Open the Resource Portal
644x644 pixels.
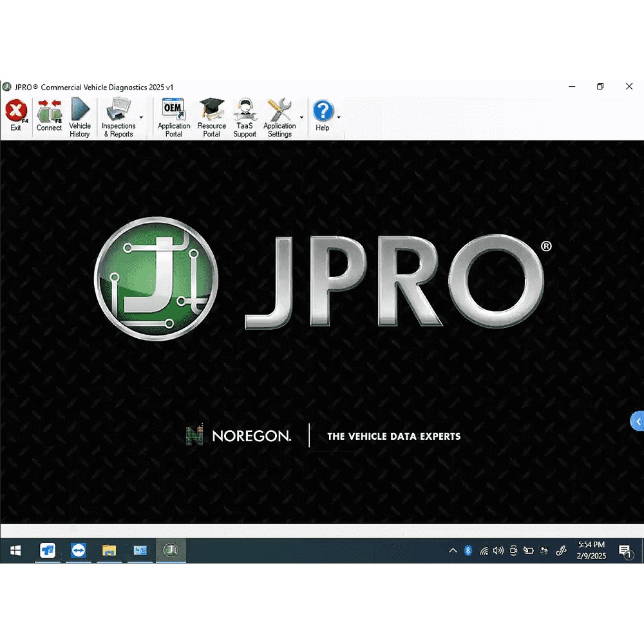(211, 117)
